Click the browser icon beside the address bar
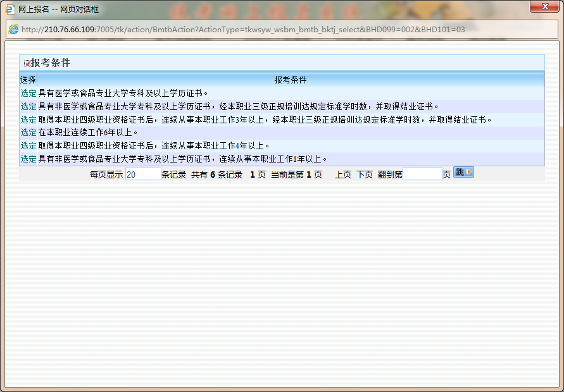This screenshot has width=564, height=392. tap(14, 28)
